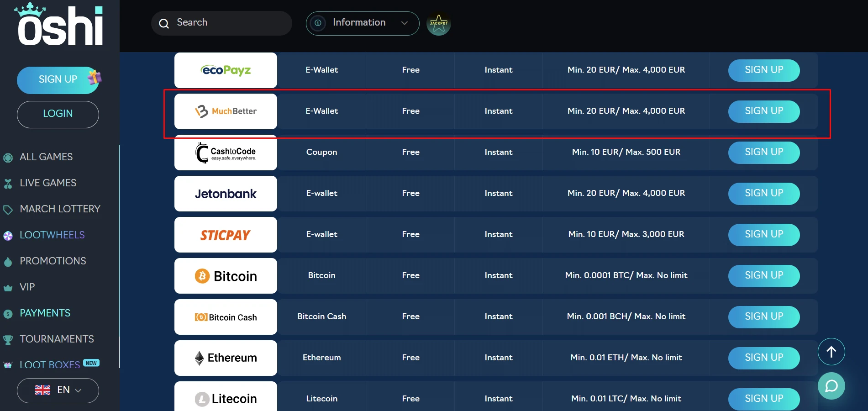Click the Ethereum logo card
The image size is (868, 411).
(x=226, y=358)
